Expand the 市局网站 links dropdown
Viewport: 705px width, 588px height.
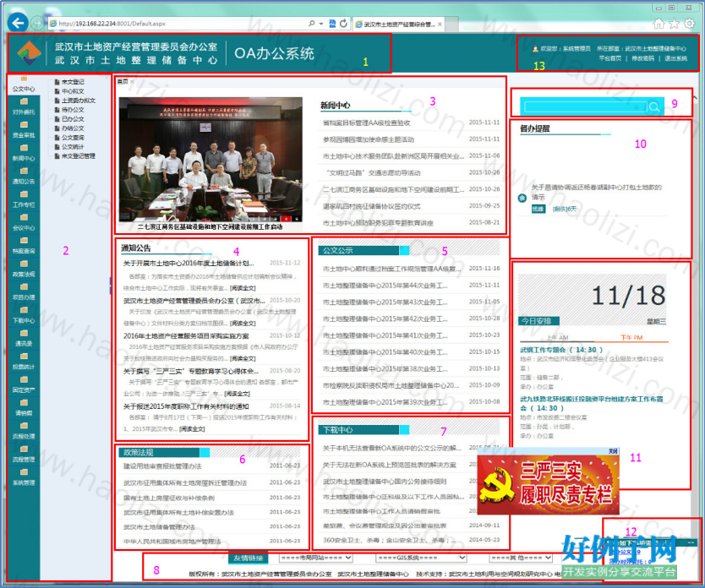click(315, 558)
